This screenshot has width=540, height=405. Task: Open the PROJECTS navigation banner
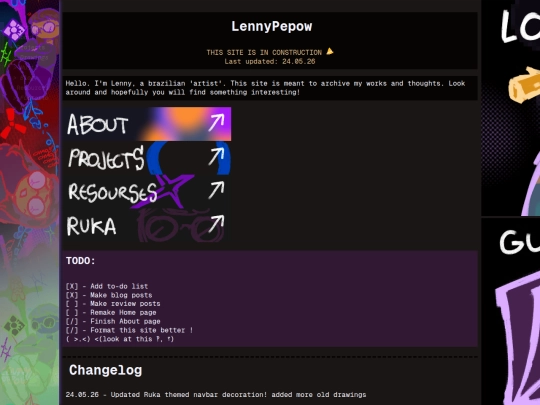[147, 158]
